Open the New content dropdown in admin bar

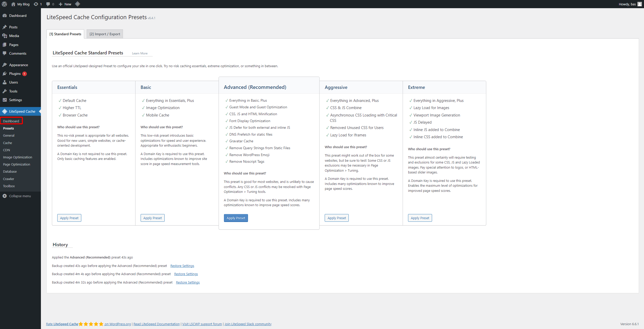(x=65, y=4)
